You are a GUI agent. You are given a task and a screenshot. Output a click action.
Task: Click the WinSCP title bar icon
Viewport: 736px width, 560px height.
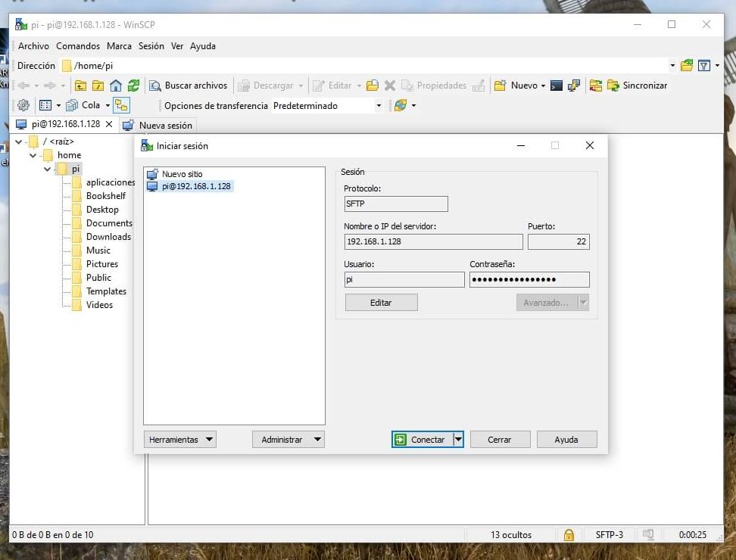(20, 24)
